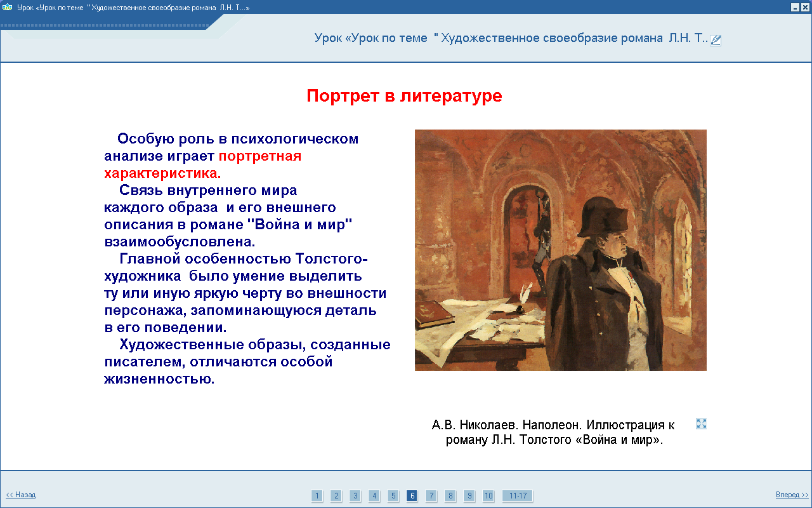Screen dimensions: 812x508
Task: Click the red text 'характеристика.'
Action: tap(163, 173)
